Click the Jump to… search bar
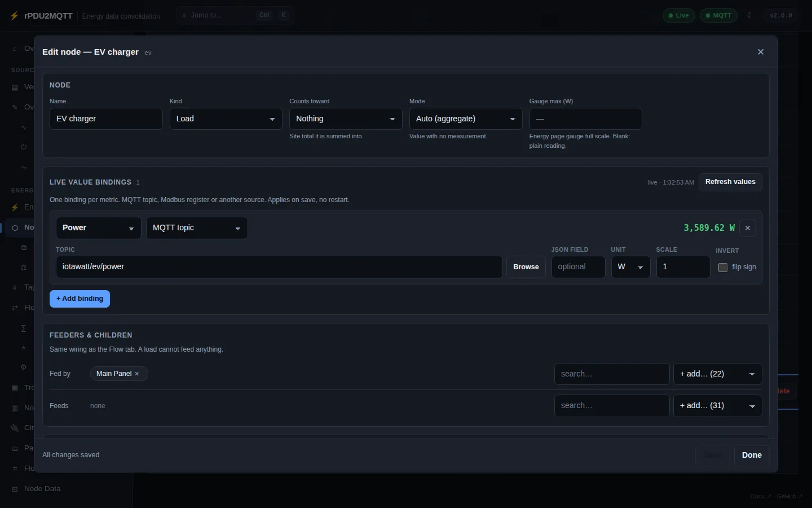This screenshot has height=508, width=812. tap(235, 15)
